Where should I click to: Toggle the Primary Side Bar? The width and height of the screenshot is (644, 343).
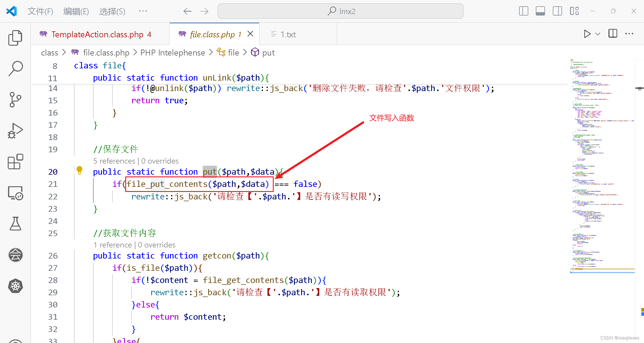pyautogui.click(x=523, y=11)
